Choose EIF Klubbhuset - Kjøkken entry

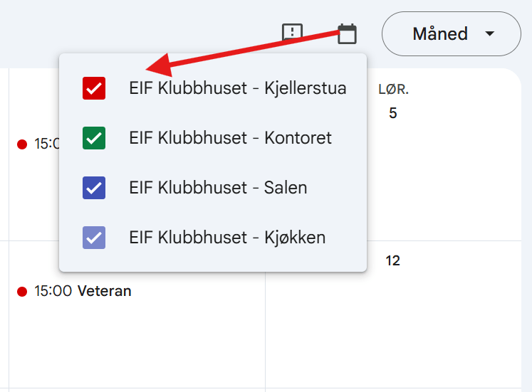tap(227, 238)
